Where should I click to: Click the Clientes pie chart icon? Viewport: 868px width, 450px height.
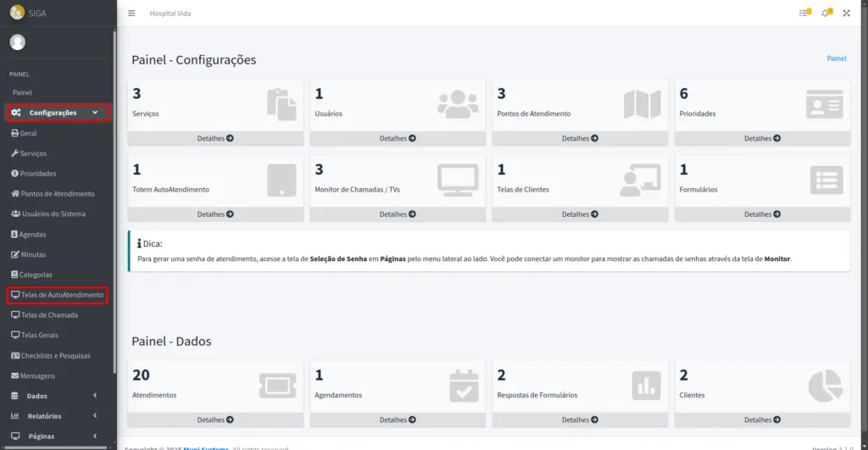point(824,386)
